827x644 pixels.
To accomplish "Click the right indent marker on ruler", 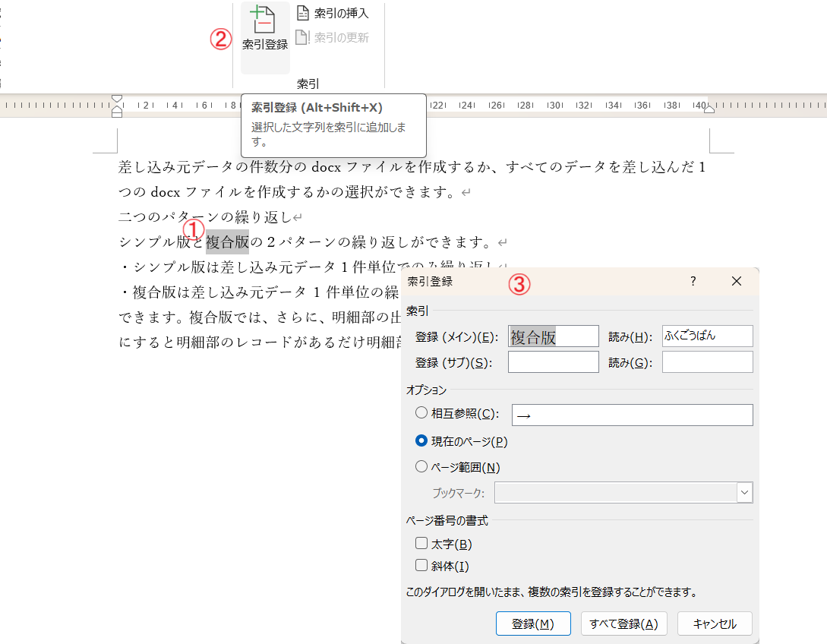I will (x=709, y=109).
